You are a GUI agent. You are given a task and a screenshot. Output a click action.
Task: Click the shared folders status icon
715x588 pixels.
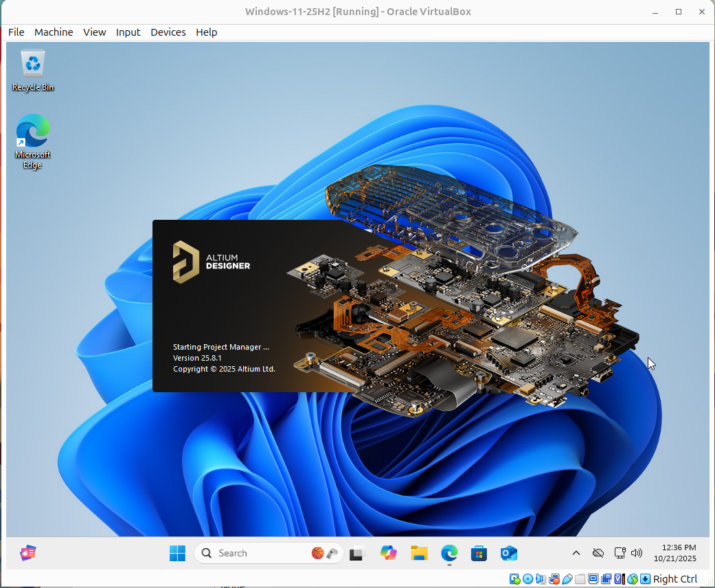point(580,579)
